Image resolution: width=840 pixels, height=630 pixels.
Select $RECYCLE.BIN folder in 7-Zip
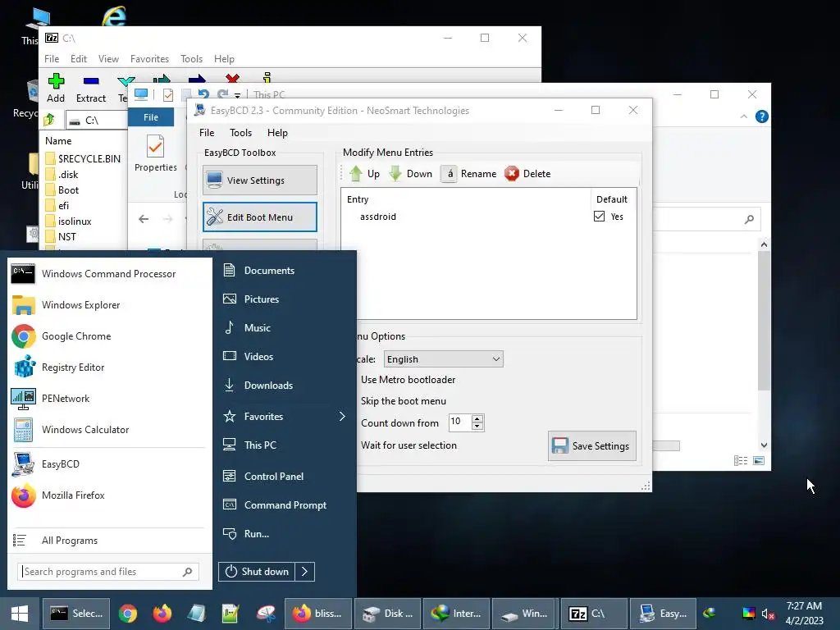pyautogui.click(x=83, y=158)
